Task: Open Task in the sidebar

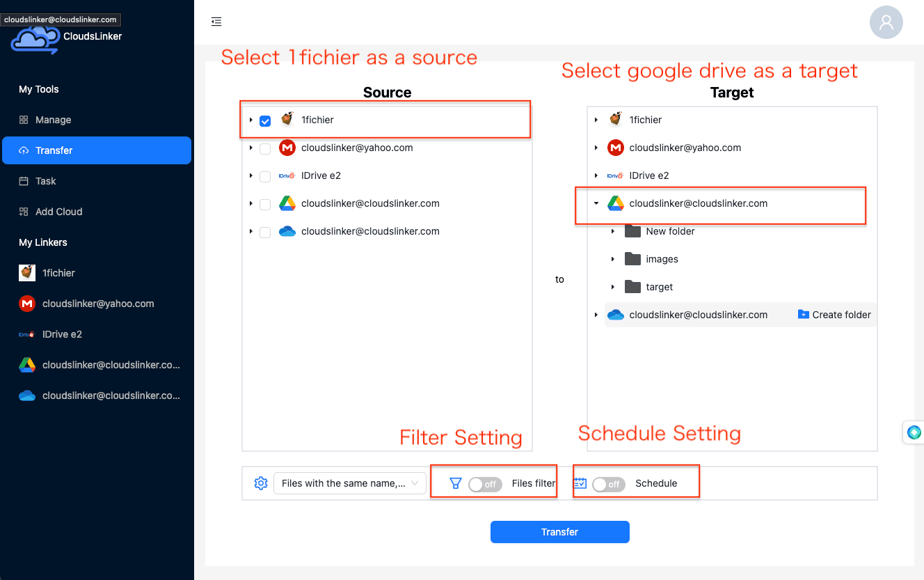Action: pyautogui.click(x=97, y=181)
